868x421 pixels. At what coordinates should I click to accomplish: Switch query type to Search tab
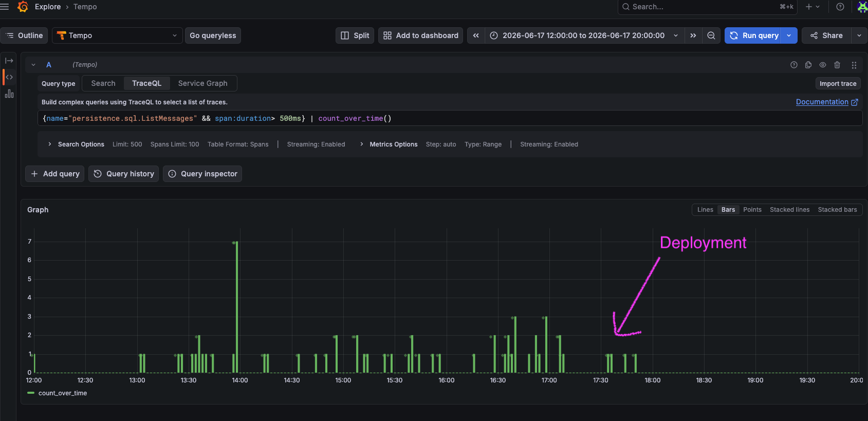(x=103, y=83)
